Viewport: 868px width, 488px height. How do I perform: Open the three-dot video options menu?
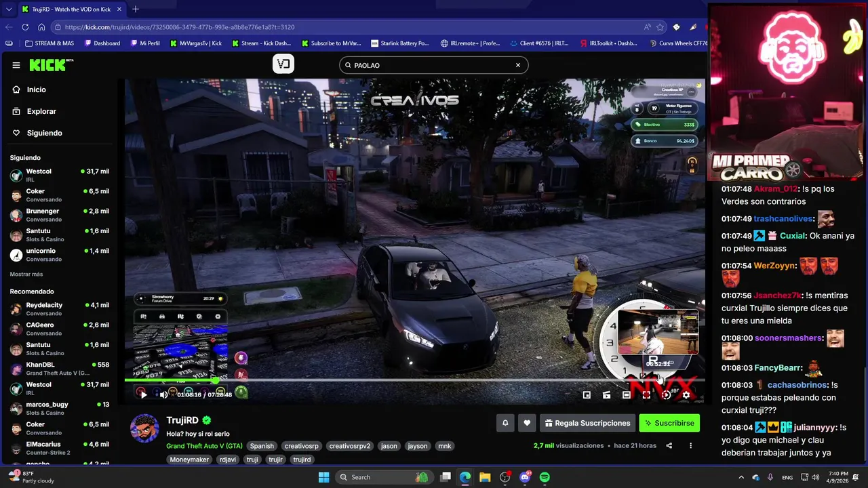pyautogui.click(x=690, y=445)
